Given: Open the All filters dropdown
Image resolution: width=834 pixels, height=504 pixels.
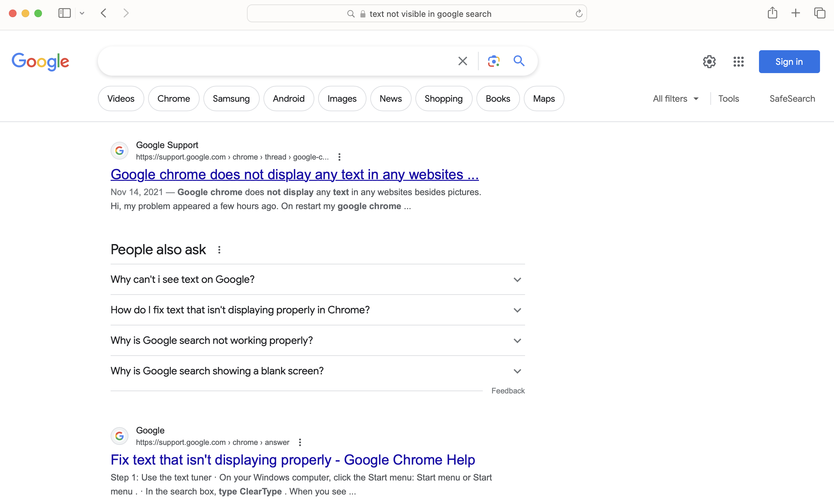Looking at the screenshot, I should 675,99.
